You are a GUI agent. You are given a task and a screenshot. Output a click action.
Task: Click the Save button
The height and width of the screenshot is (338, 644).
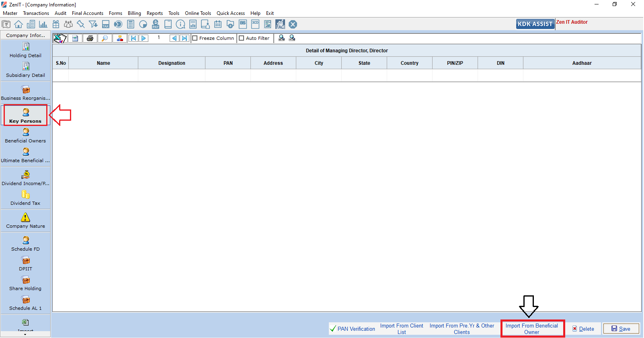tap(621, 329)
